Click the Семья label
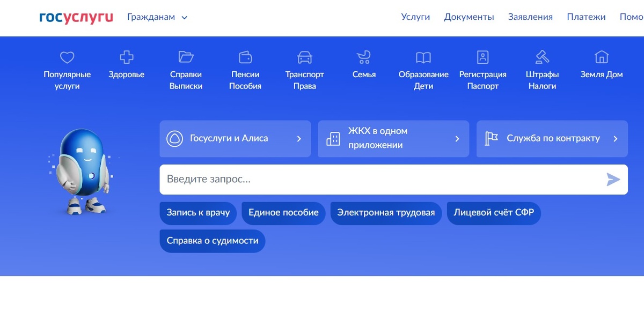 tap(364, 75)
